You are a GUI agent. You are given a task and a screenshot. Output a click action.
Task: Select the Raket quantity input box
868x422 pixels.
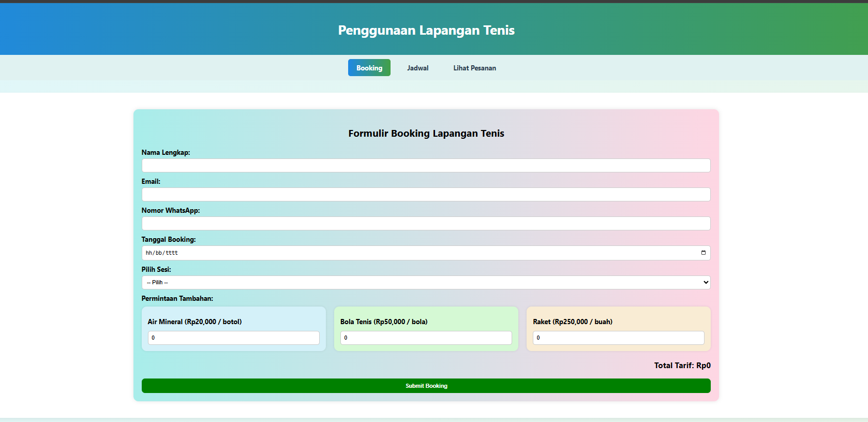click(x=618, y=338)
